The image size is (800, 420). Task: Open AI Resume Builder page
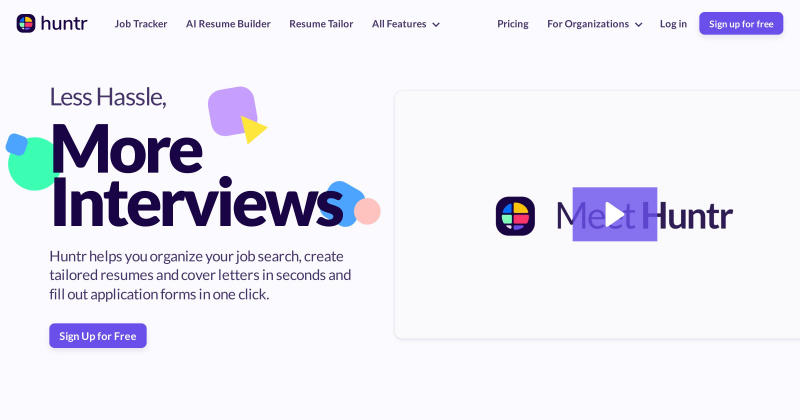(228, 24)
